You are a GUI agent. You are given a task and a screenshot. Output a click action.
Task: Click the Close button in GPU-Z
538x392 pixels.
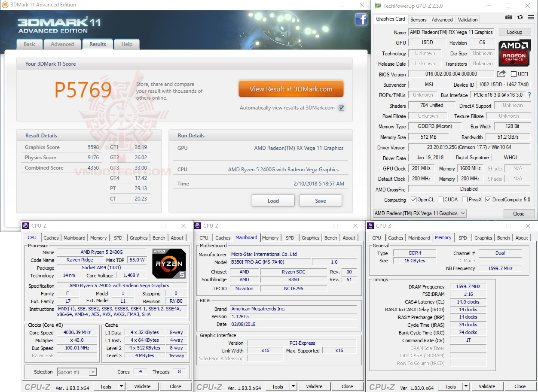[519, 213]
